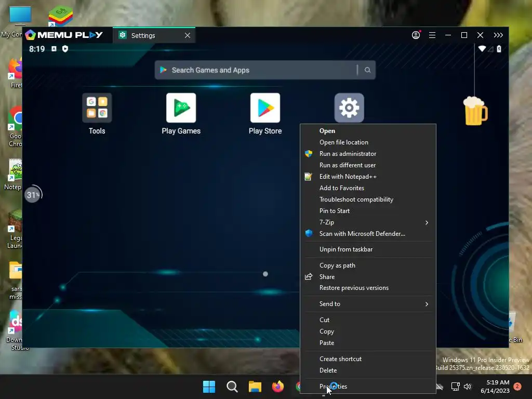
Task: Select Cut from the context menu
Action: [x=368, y=320]
